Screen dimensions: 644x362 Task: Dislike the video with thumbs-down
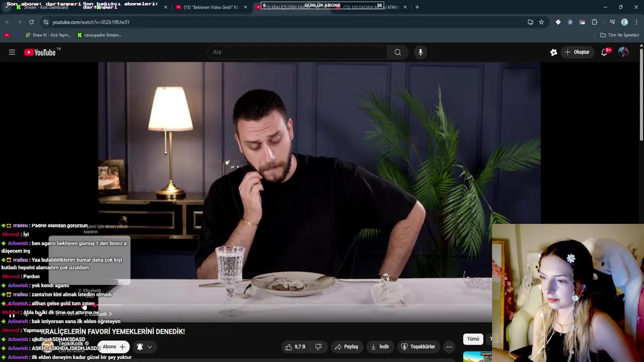tap(318, 347)
